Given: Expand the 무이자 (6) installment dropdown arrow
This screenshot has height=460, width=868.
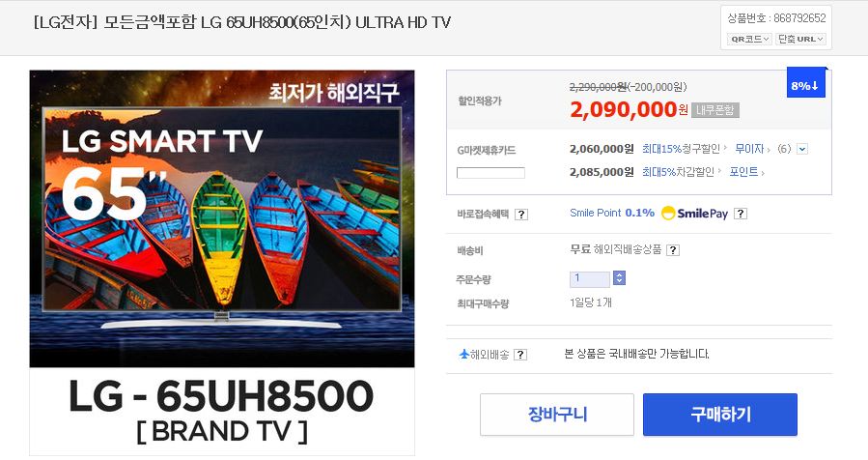Looking at the screenshot, I should [x=802, y=149].
